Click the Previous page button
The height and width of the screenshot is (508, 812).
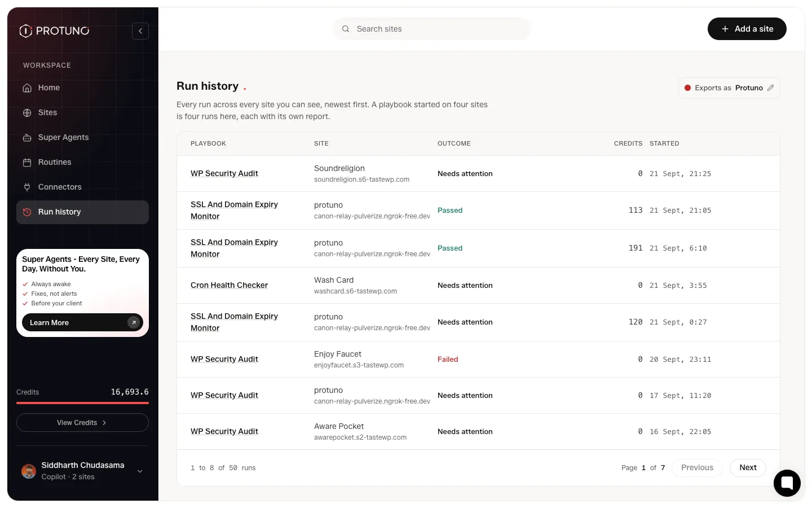coord(697,468)
